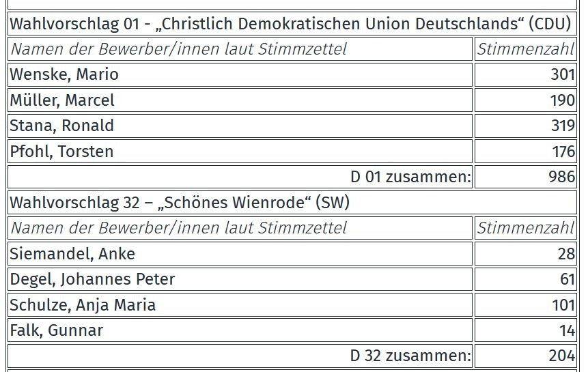Select the name Wenske, Mario
The image size is (588, 372).
click(64, 74)
